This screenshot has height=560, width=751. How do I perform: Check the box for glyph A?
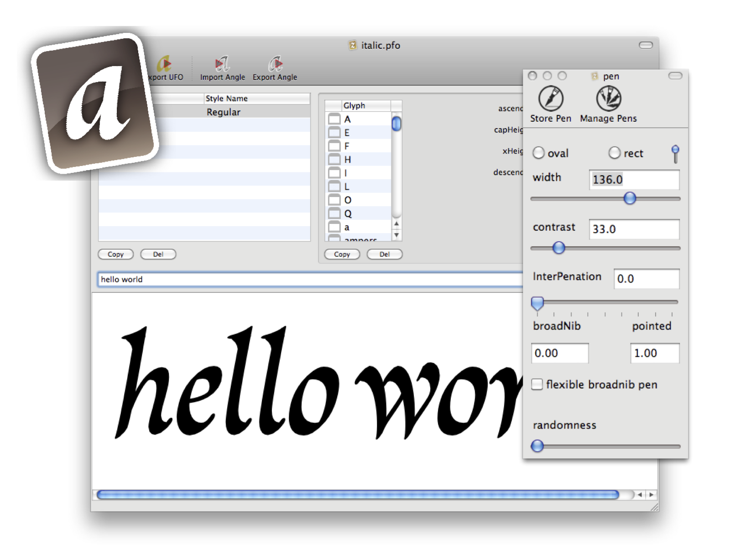(x=334, y=119)
